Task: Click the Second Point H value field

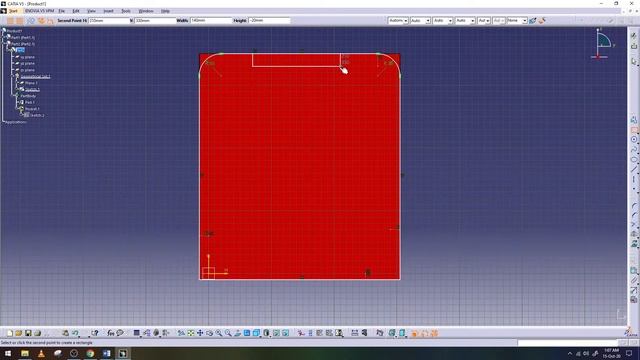Action: tap(109, 20)
